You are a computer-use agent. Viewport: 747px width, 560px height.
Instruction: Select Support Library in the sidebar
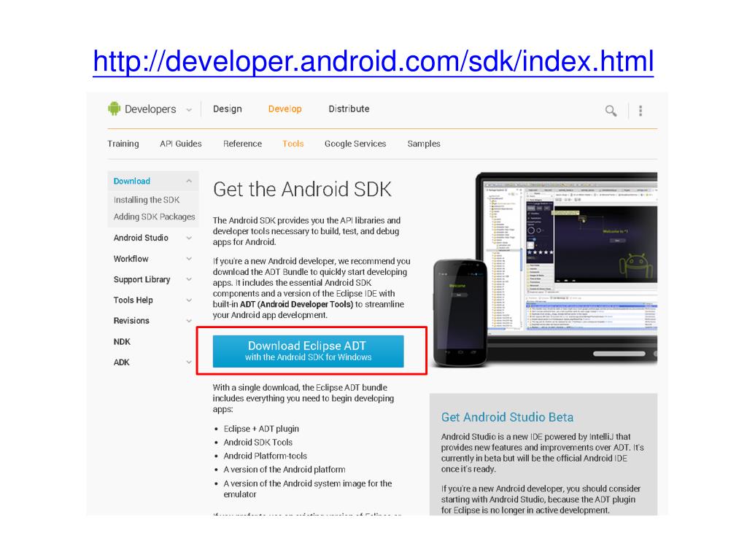(x=142, y=279)
